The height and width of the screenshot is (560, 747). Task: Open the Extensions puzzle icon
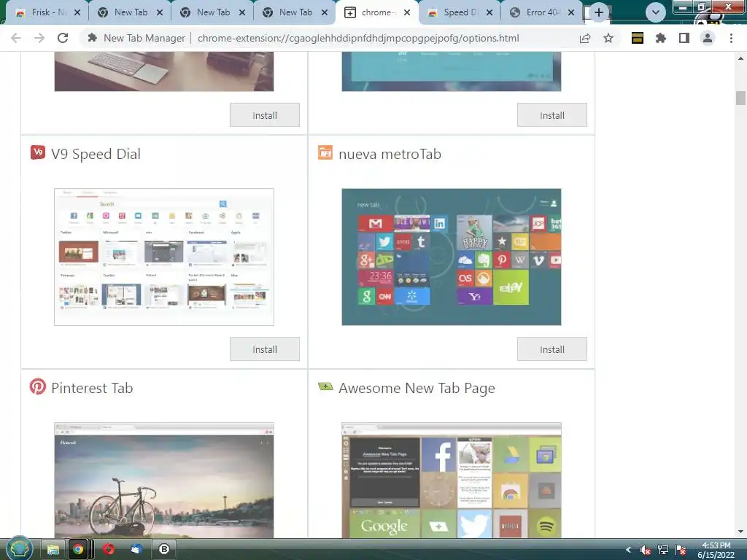coord(660,38)
